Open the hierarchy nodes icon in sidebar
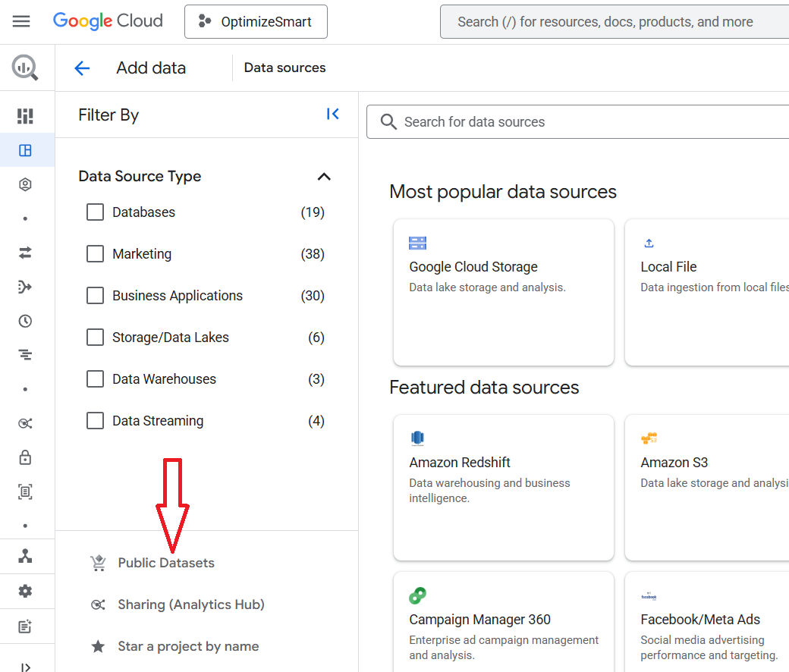This screenshot has height=672, width=789. tap(25, 556)
